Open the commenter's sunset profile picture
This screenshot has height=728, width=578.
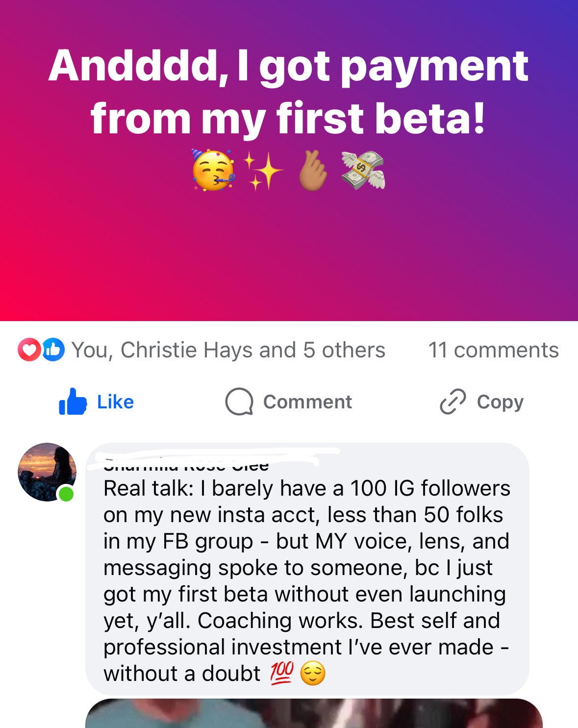[x=46, y=471]
